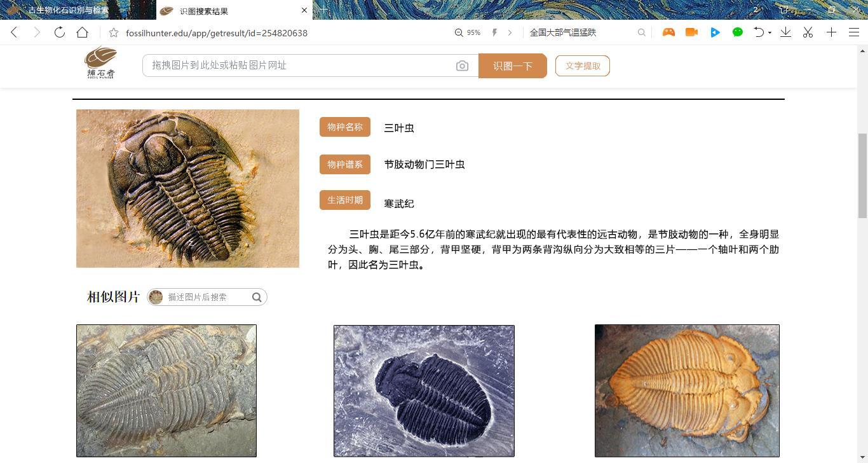Expand the undo arrow dropdown
The height and width of the screenshot is (463, 868).
(770, 32)
